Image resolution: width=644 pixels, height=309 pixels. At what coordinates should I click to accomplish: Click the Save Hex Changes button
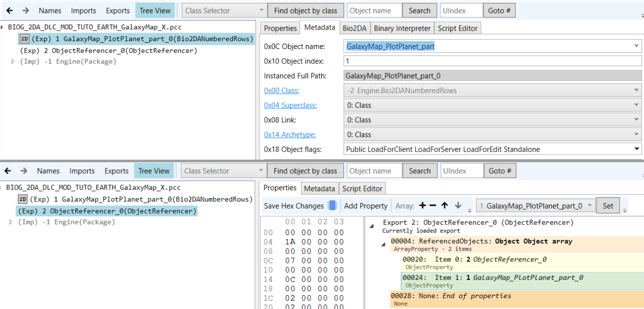click(294, 206)
